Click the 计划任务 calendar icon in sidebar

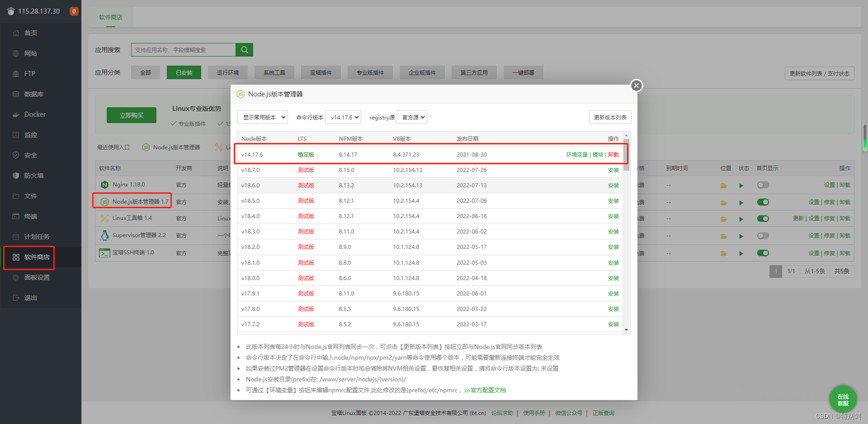[x=16, y=237]
